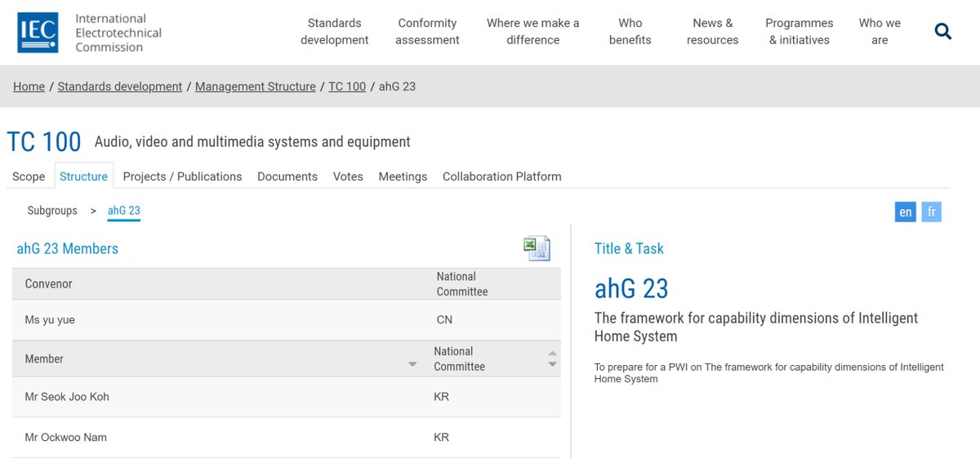Viewport: 980px width, 472px height.
Task: Open the Documents tab
Action: pos(287,176)
